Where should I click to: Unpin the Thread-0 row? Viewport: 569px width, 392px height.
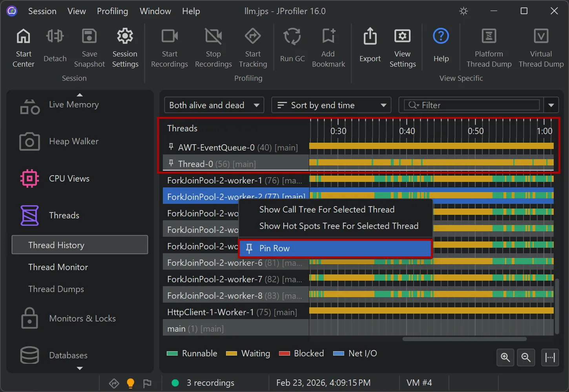click(x=171, y=163)
